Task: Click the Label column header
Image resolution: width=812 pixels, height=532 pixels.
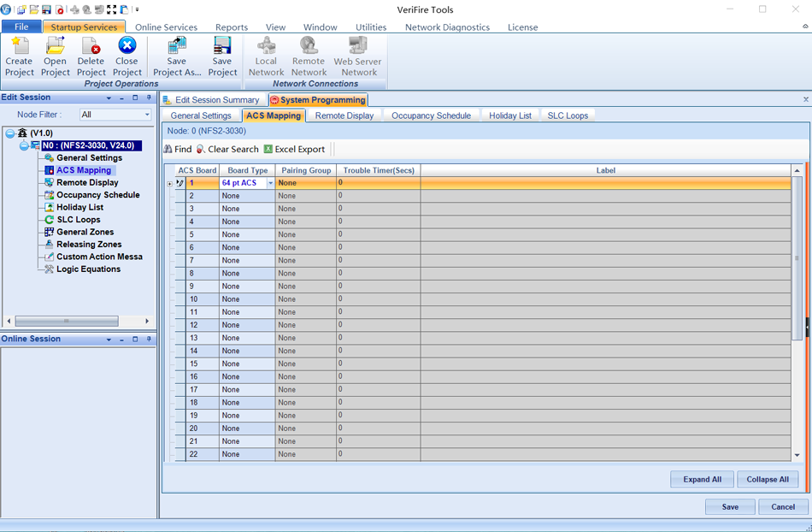Action: [x=605, y=170]
